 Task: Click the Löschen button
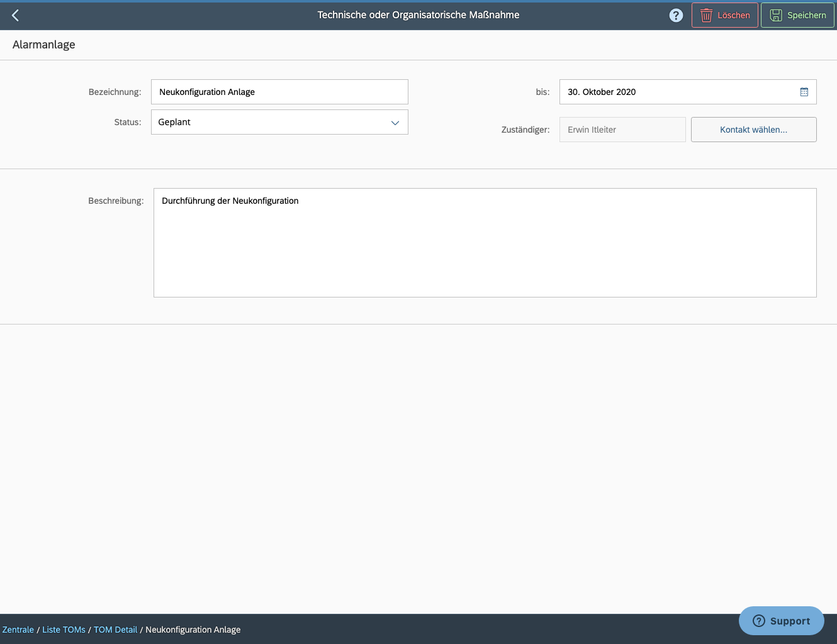pos(724,14)
